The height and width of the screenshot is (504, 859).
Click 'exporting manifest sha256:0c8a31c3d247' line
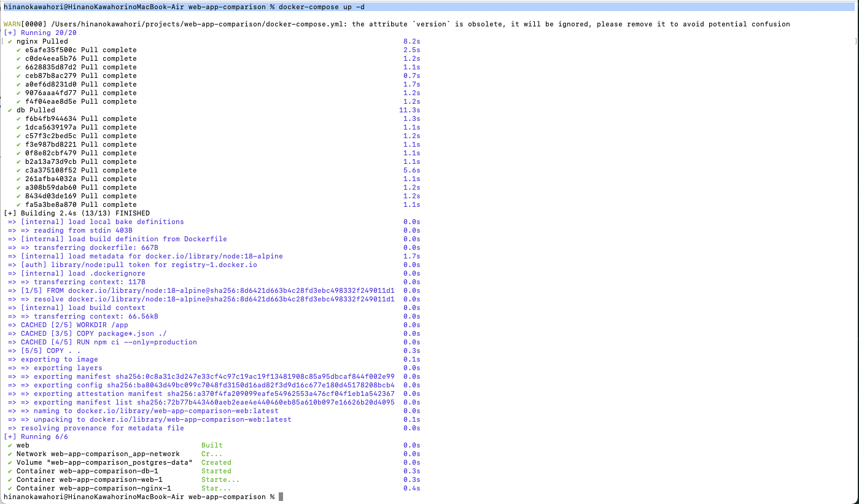tap(201, 376)
